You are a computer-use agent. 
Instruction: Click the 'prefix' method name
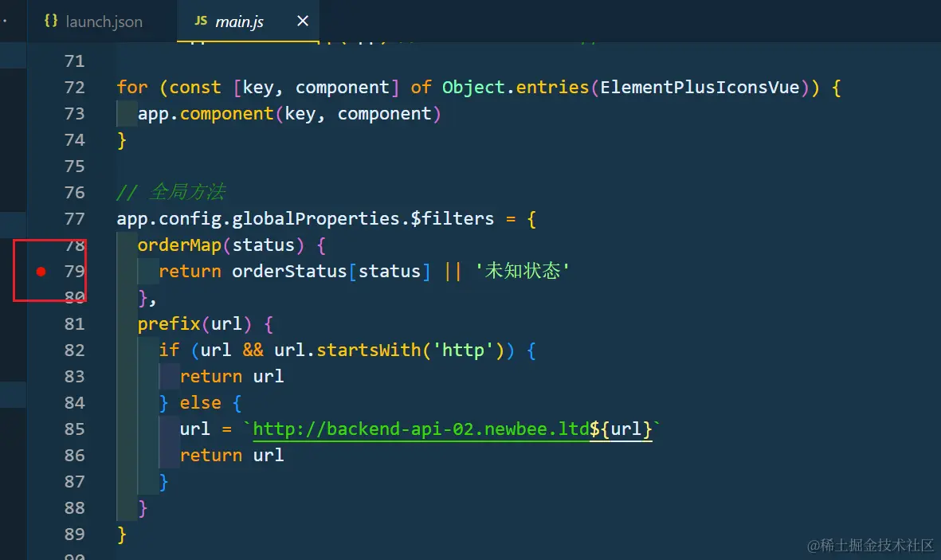coord(169,324)
